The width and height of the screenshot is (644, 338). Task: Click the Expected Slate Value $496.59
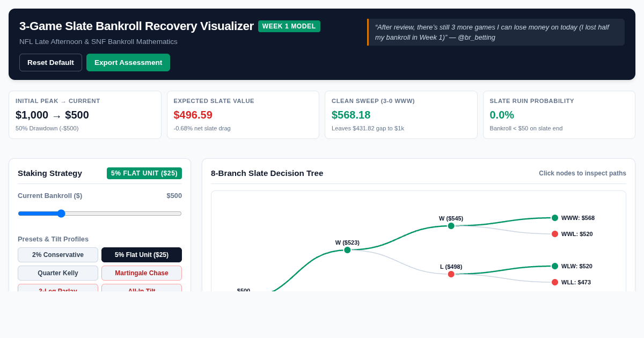click(x=193, y=115)
